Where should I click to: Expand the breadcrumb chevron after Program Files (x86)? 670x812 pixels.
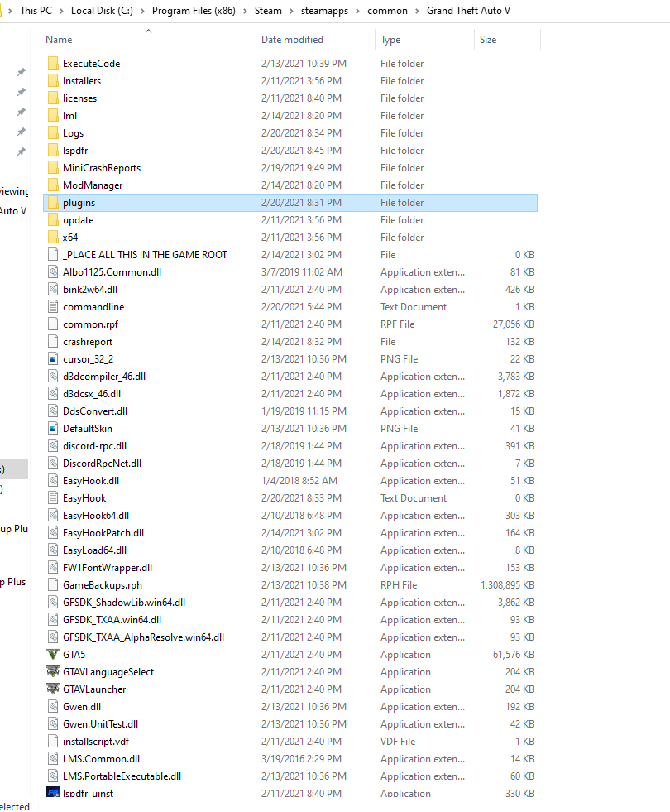tap(245, 11)
